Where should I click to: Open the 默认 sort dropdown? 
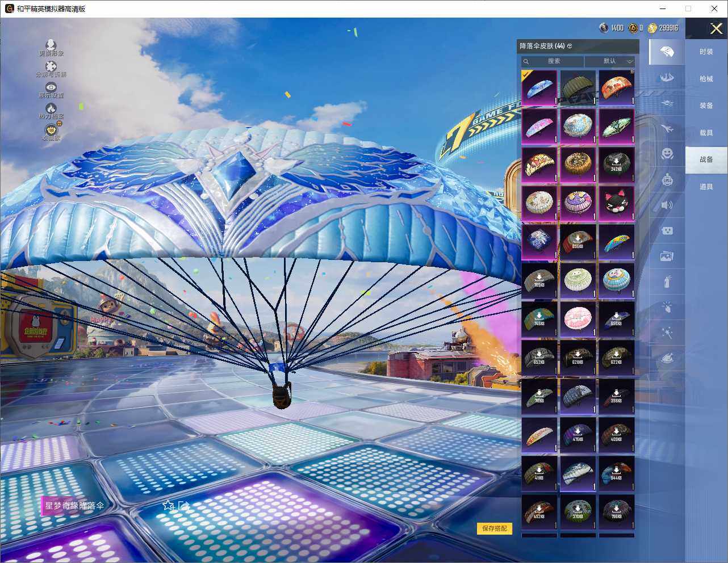(x=610, y=61)
